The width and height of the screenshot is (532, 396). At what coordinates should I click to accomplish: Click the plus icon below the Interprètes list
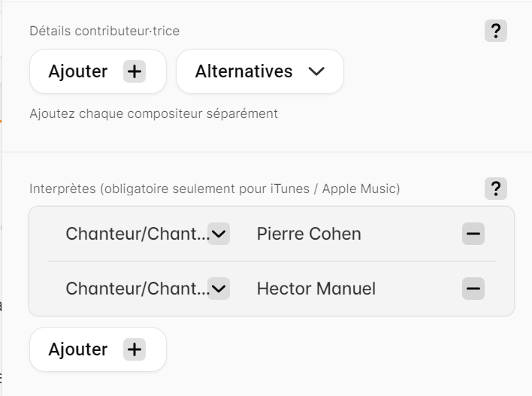click(x=135, y=349)
